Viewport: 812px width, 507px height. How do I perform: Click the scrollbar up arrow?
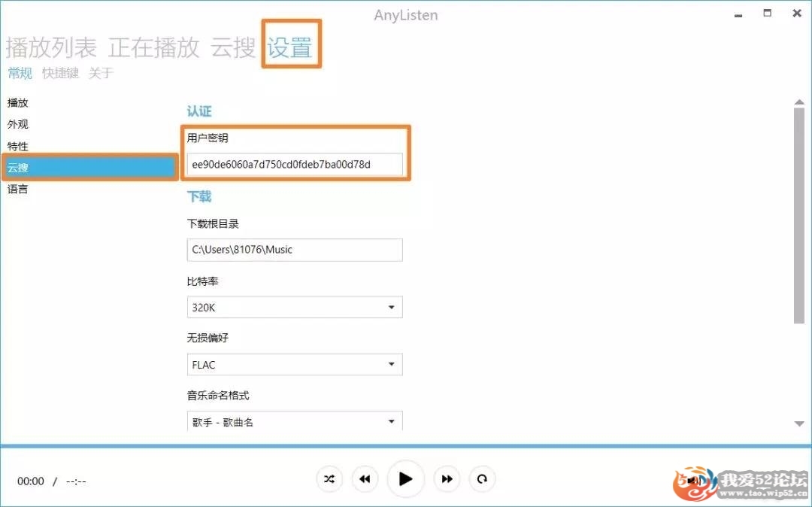pyautogui.click(x=799, y=102)
